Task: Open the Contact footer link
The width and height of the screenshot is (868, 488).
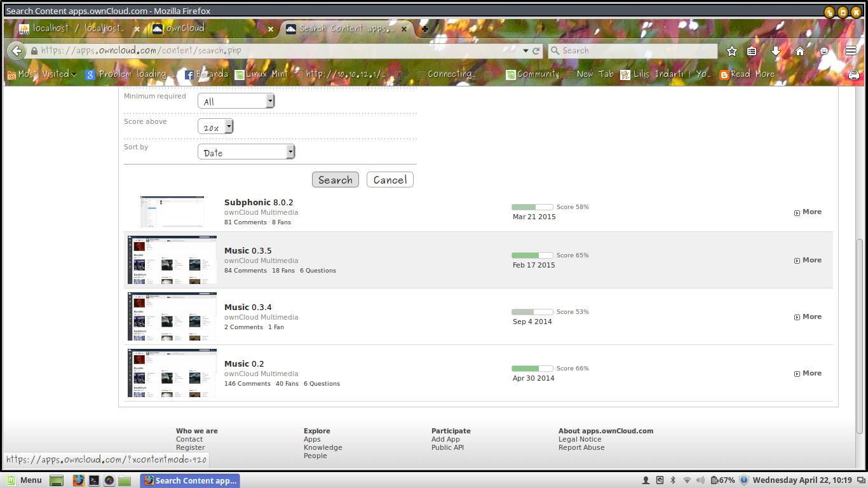Action: (x=189, y=439)
